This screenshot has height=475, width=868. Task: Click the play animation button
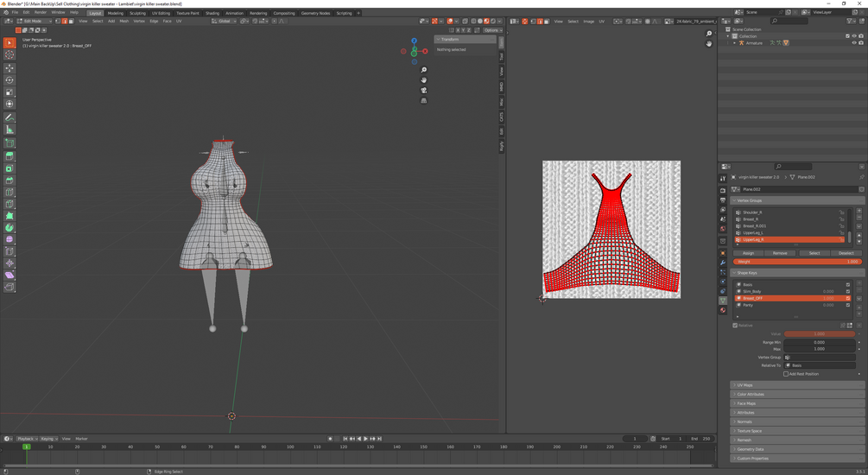365,439
